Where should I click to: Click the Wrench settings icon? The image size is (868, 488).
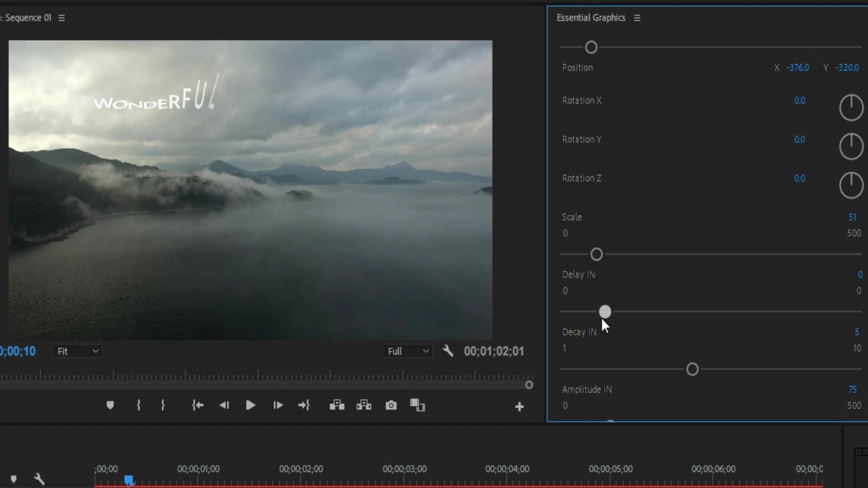tap(447, 351)
